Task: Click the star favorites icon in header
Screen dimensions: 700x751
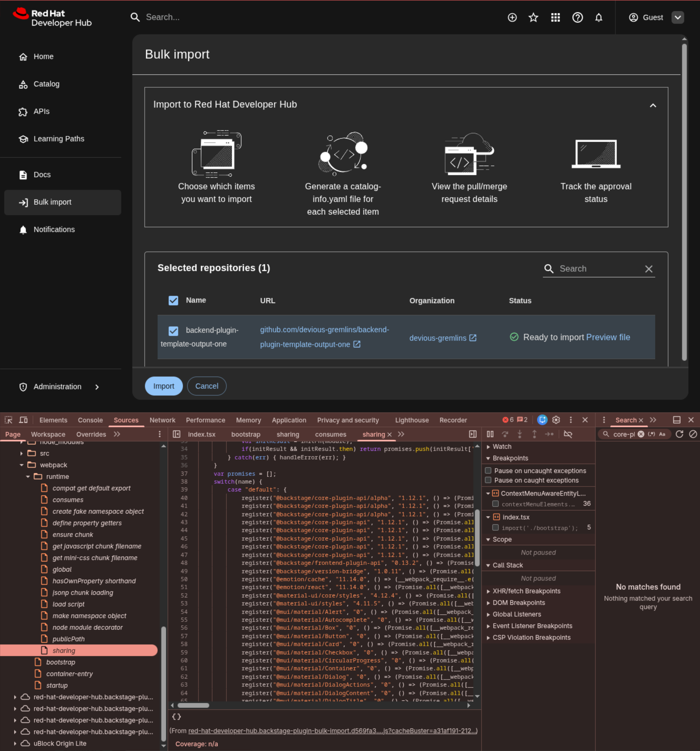Action: tap(533, 17)
